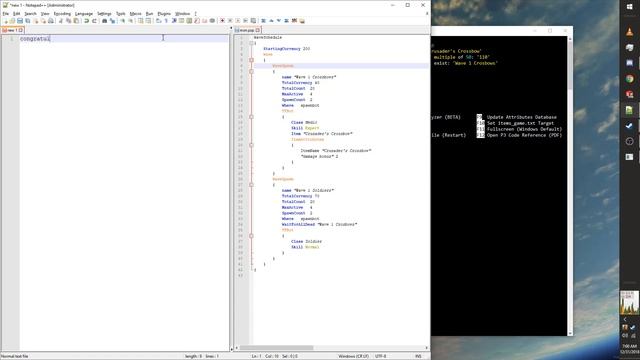
Task: Open the Encoding menu
Action: (62, 13)
